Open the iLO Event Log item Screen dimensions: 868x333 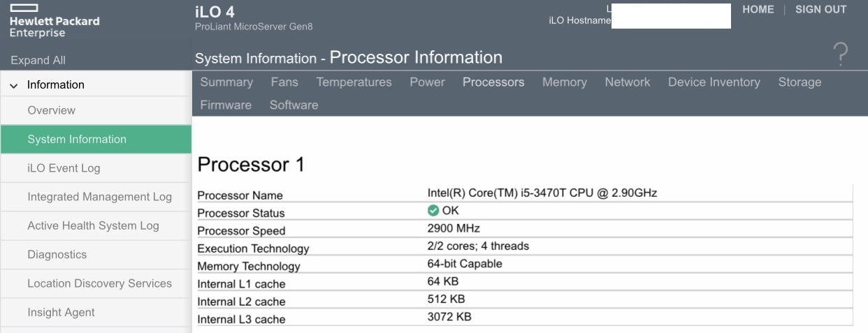(64, 168)
